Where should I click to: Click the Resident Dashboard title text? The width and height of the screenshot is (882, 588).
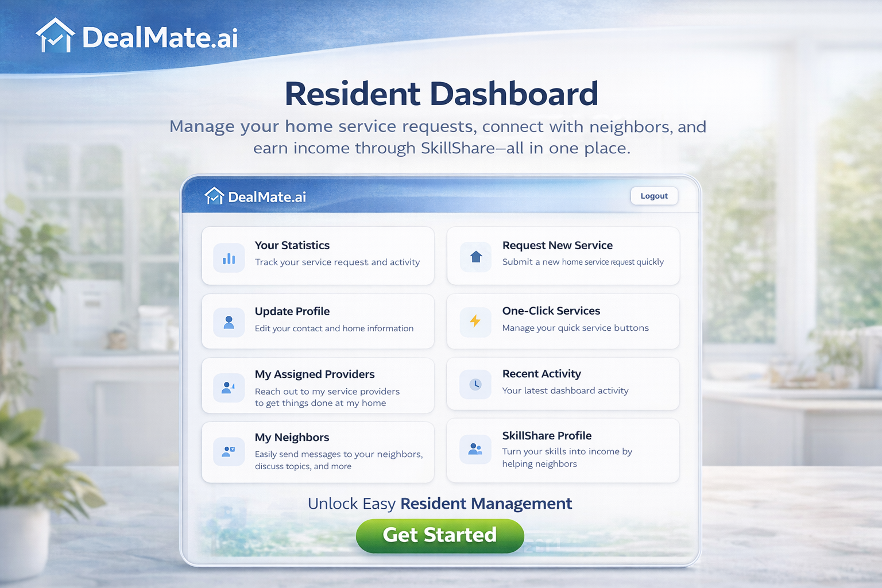click(x=441, y=93)
